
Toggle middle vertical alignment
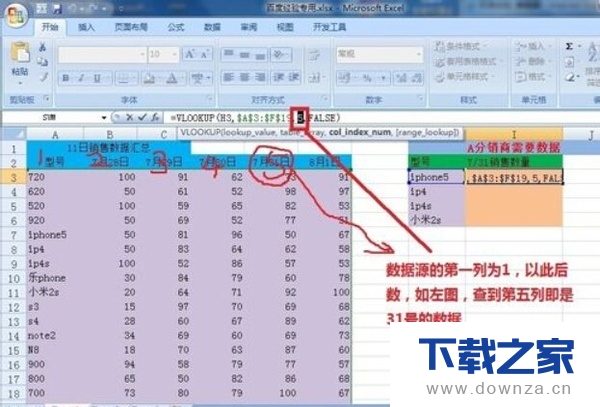pos(245,55)
